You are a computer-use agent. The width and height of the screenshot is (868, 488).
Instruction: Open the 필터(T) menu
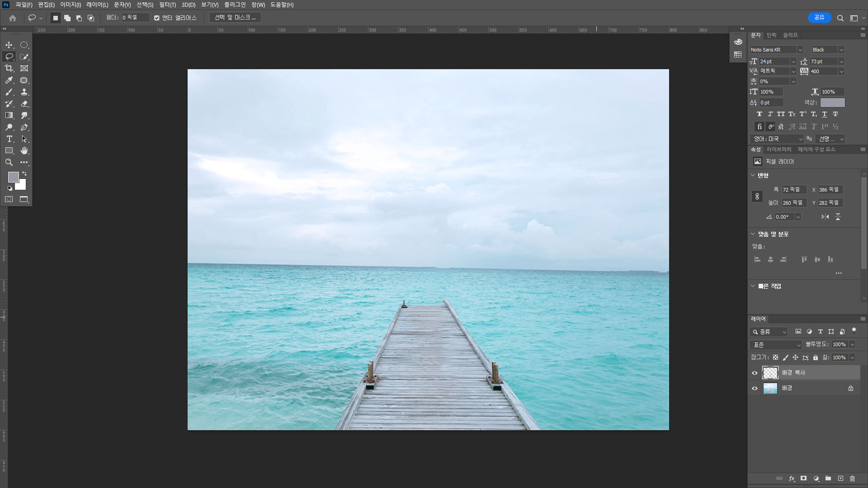click(x=167, y=5)
